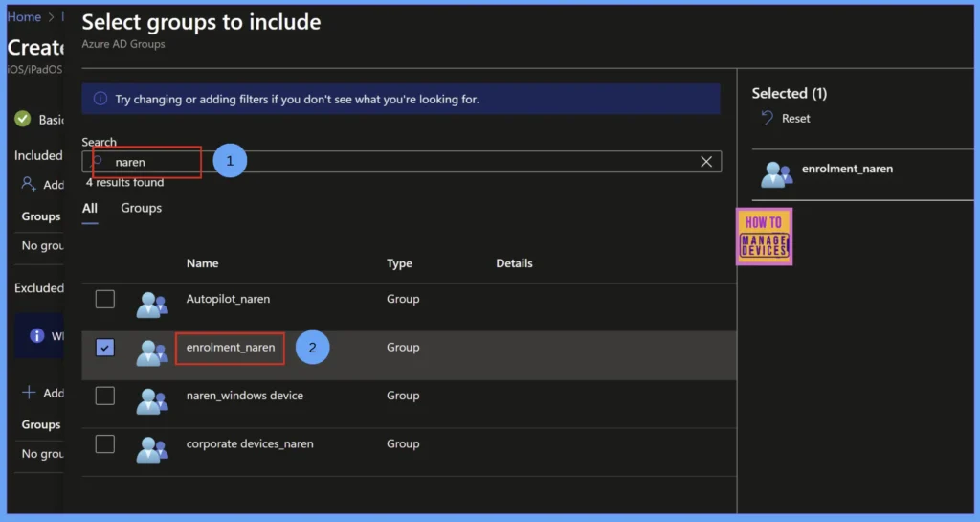Click the Type column header
Viewport: 980px width, 522px height.
(399, 263)
